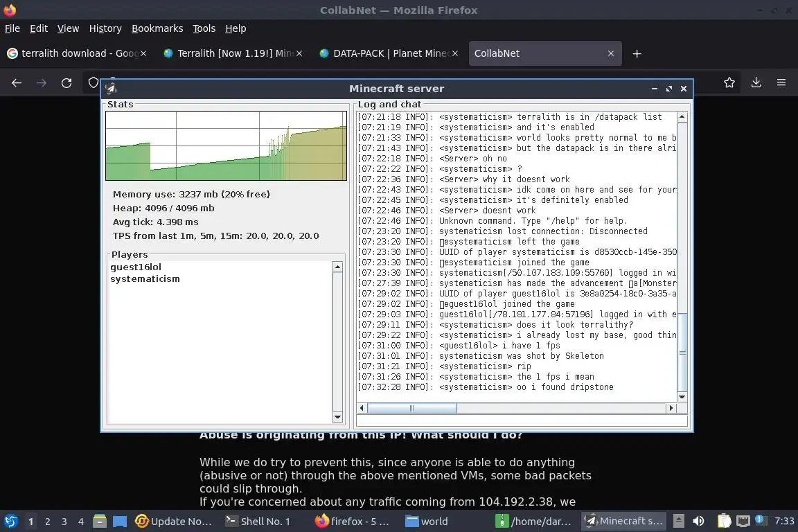
Task: Open the Firefox hamburger application menu
Action: pyautogui.click(x=781, y=82)
